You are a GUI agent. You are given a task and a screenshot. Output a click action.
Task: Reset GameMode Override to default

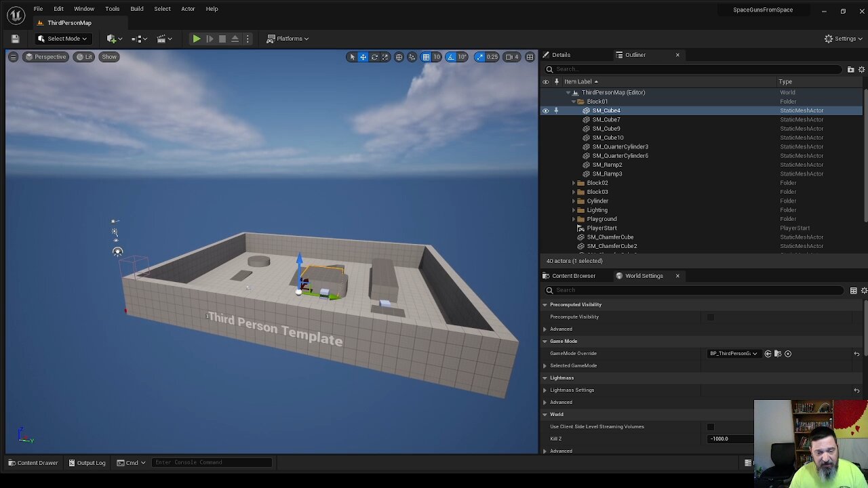[856, 353]
